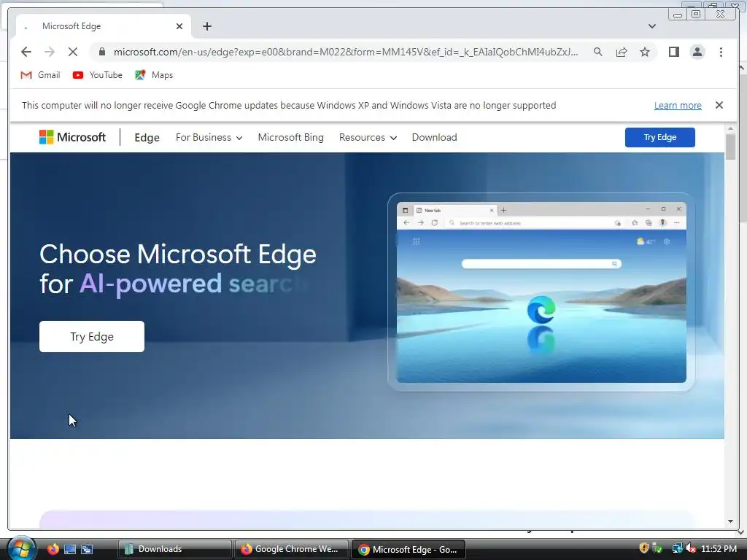747x560 pixels.
Task: Stop loading the page with the X button
Action: [x=72, y=52]
